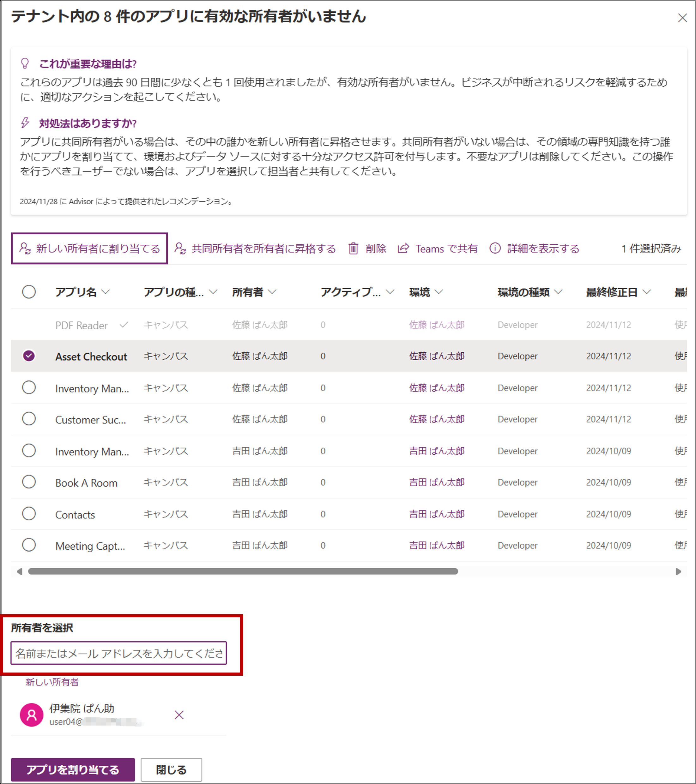Click the 閉じる button
This screenshot has width=696, height=784.
[x=171, y=769]
